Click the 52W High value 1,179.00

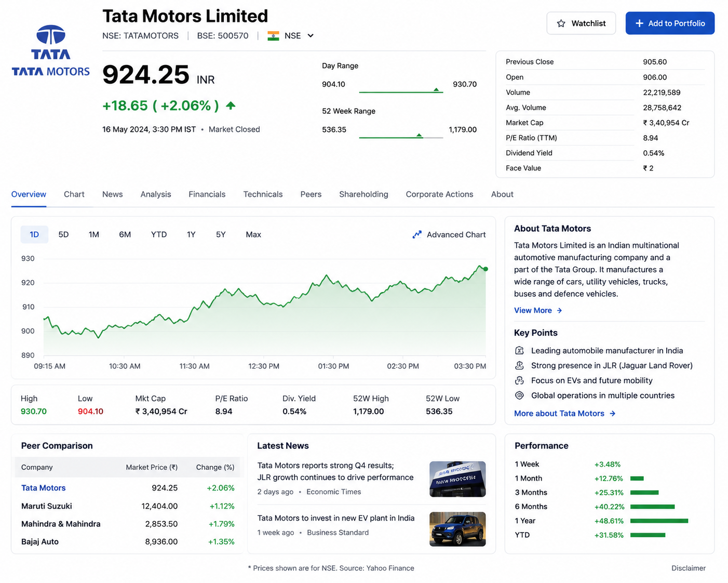pyautogui.click(x=369, y=412)
